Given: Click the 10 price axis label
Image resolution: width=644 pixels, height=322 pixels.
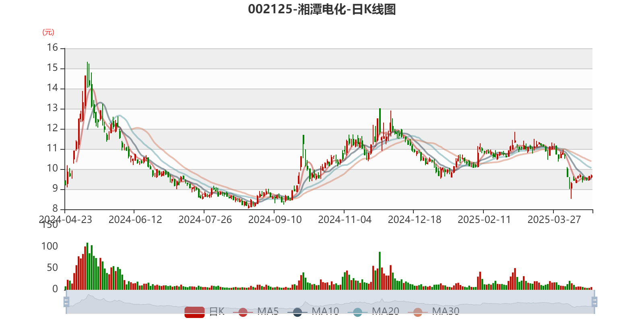Looking at the screenshot, I should 52,168.
